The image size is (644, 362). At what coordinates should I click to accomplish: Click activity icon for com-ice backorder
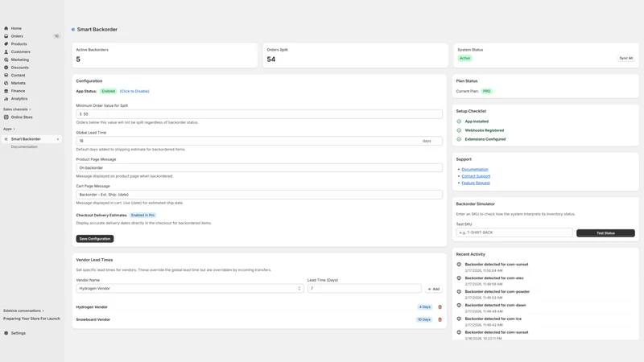[459, 319]
